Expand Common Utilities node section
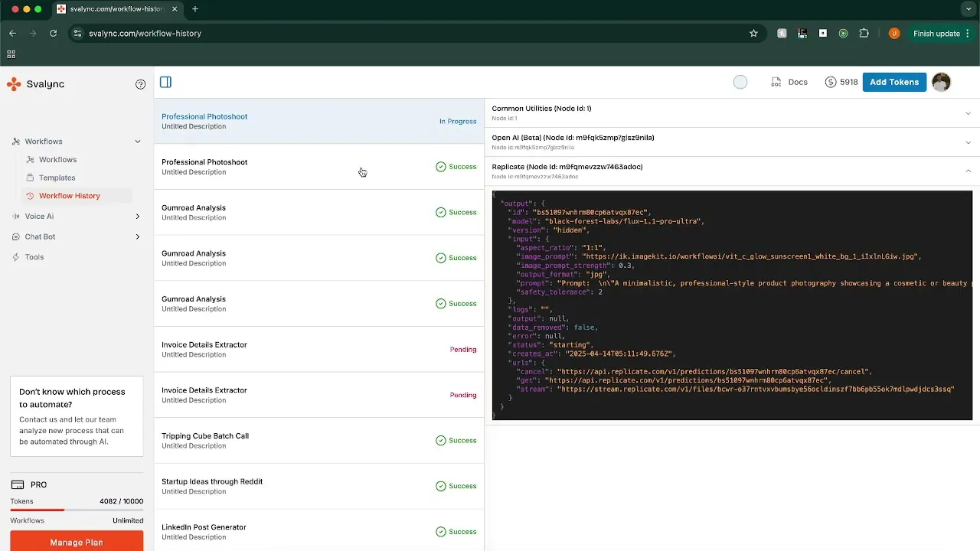The height and width of the screenshot is (551, 980). coord(968,113)
